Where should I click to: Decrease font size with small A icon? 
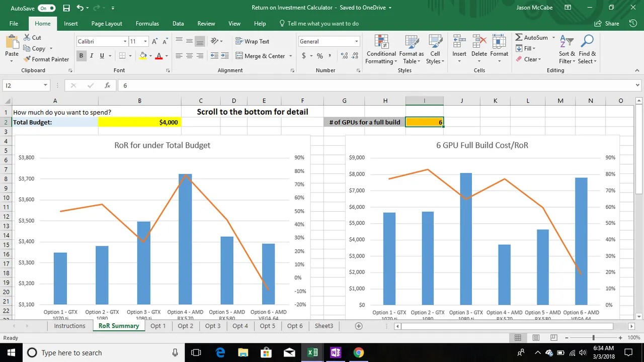tap(165, 41)
